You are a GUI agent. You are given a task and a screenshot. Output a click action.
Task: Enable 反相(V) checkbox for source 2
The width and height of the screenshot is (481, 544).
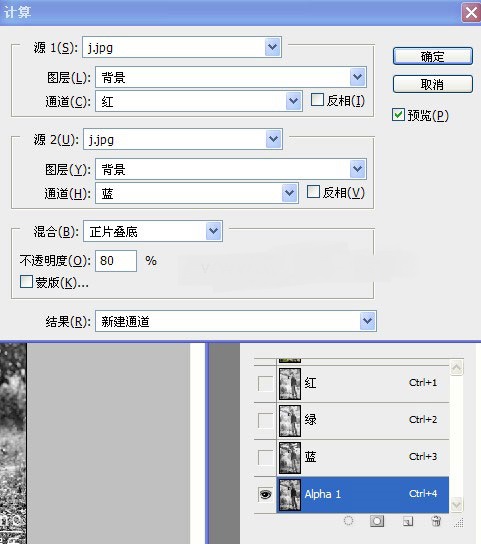(x=313, y=192)
